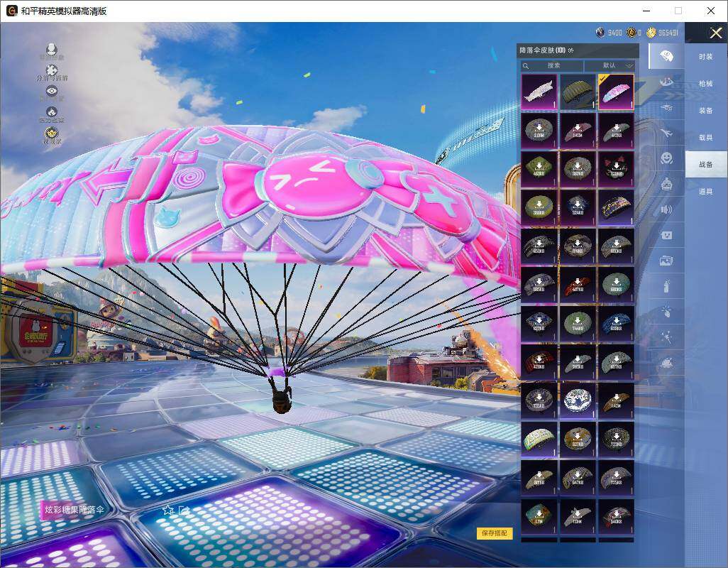Click the 降落伞皮肤 panel title
This screenshot has width=728, height=568.
(542, 50)
